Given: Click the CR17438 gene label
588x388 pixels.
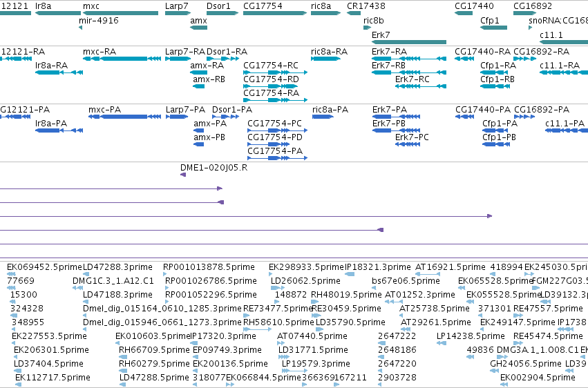Looking at the screenshot, I should [x=366, y=6].
